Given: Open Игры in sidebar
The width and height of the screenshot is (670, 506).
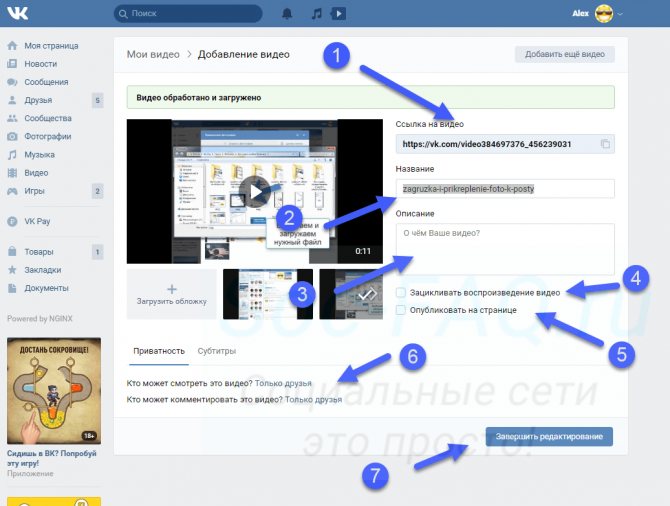Looking at the screenshot, I should pos(34,191).
